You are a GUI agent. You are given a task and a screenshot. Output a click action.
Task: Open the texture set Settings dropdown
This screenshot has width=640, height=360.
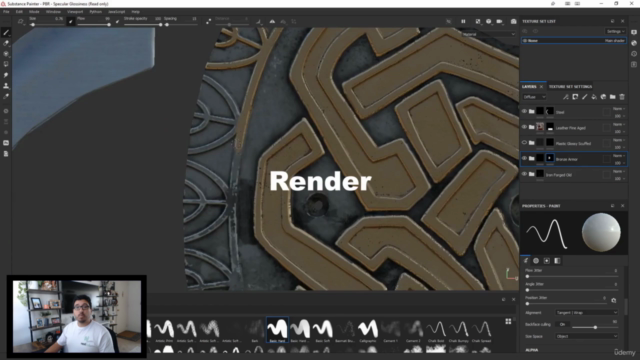[x=615, y=31]
